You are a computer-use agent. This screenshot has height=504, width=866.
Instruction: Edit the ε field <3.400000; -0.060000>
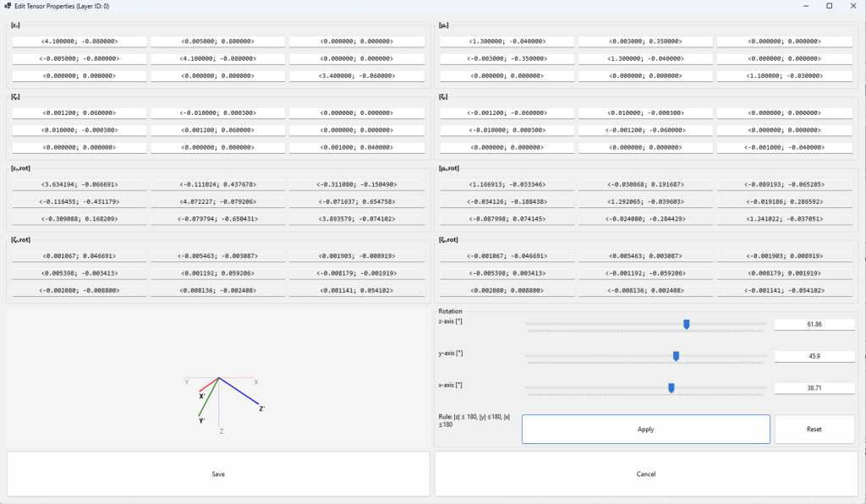(357, 76)
